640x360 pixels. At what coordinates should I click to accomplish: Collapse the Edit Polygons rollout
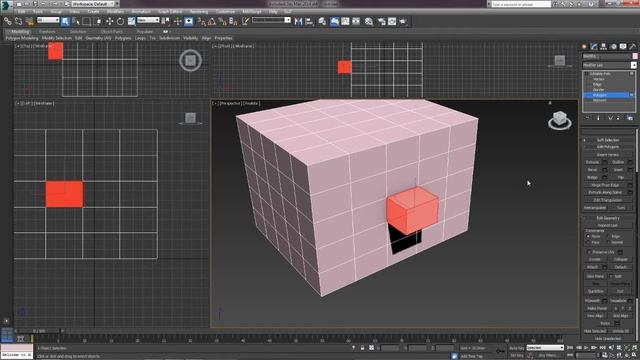(608, 147)
